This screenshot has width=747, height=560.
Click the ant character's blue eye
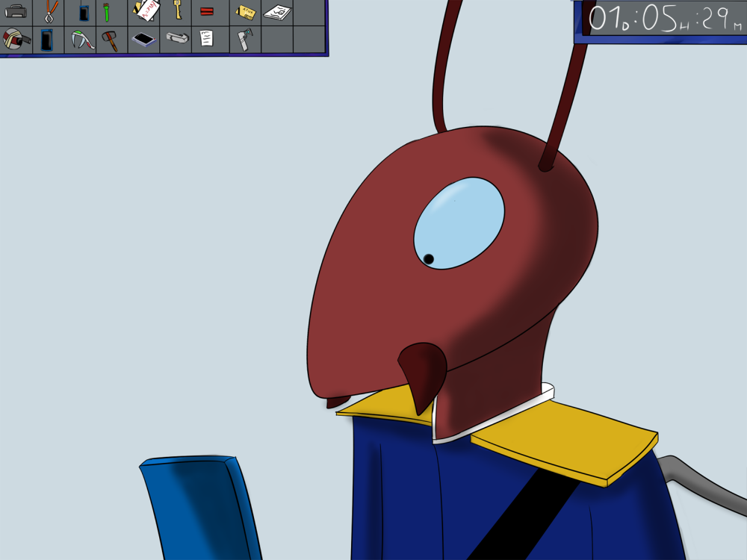click(x=459, y=222)
